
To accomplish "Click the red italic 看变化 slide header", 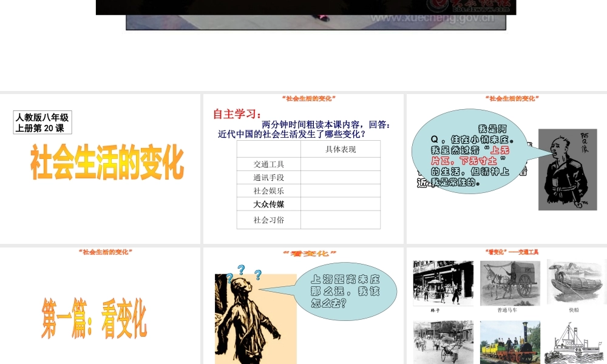I will [310, 254].
